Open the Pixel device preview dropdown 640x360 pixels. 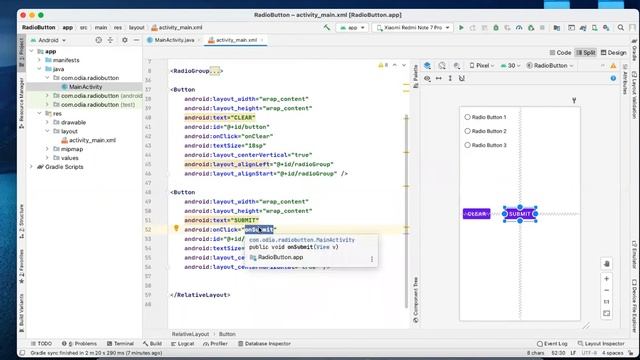click(482, 66)
